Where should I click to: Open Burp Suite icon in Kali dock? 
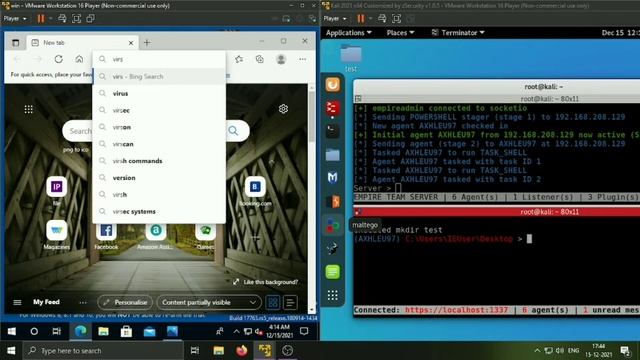pyautogui.click(x=333, y=201)
